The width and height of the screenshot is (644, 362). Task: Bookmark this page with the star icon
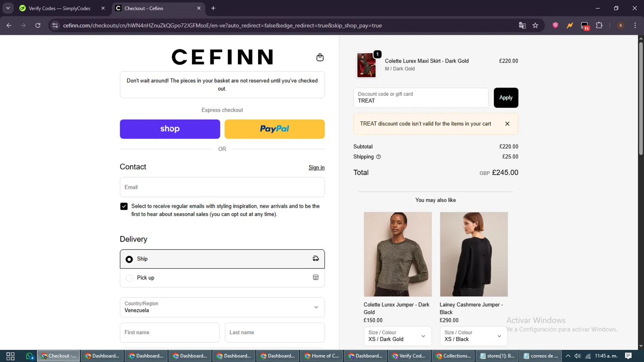click(x=535, y=25)
